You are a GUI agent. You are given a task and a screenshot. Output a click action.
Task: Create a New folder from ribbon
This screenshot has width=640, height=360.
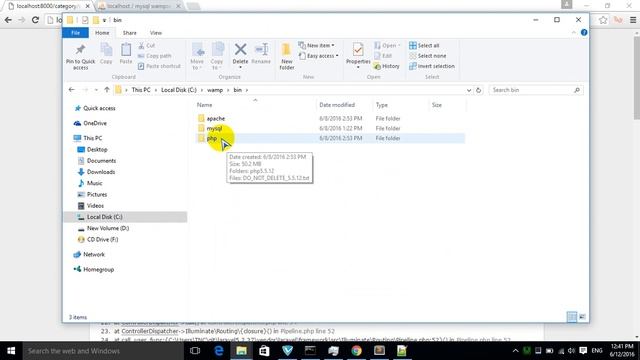click(287, 56)
